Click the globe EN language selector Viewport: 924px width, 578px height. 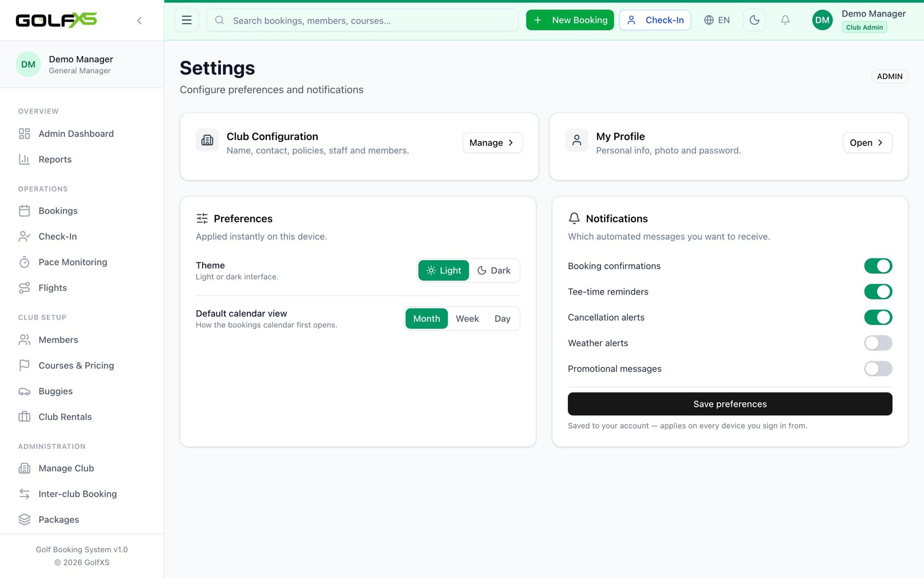click(717, 20)
